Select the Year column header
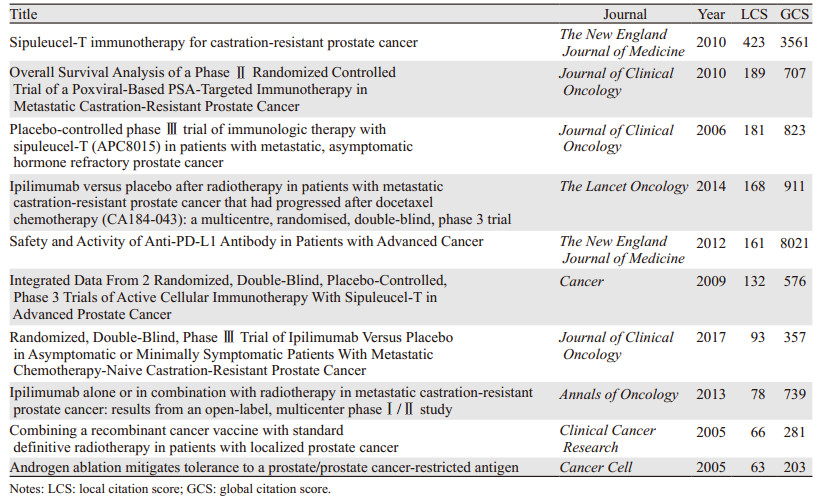 coord(710,15)
